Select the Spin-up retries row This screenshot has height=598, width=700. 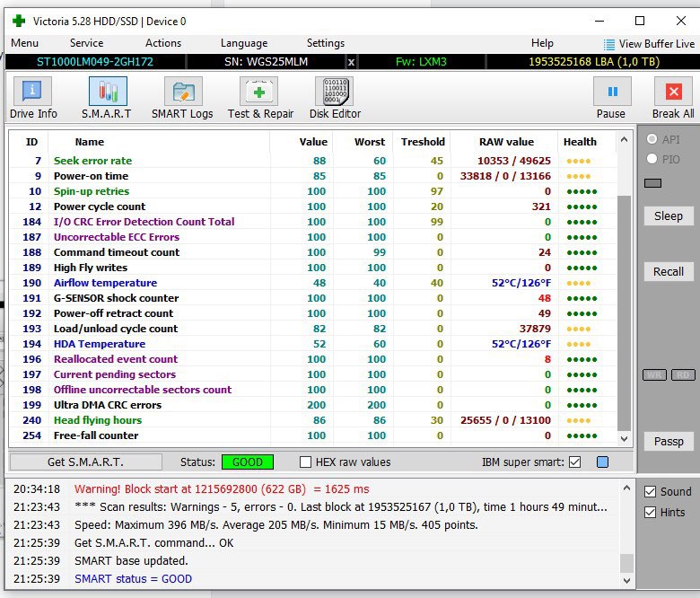(x=313, y=191)
